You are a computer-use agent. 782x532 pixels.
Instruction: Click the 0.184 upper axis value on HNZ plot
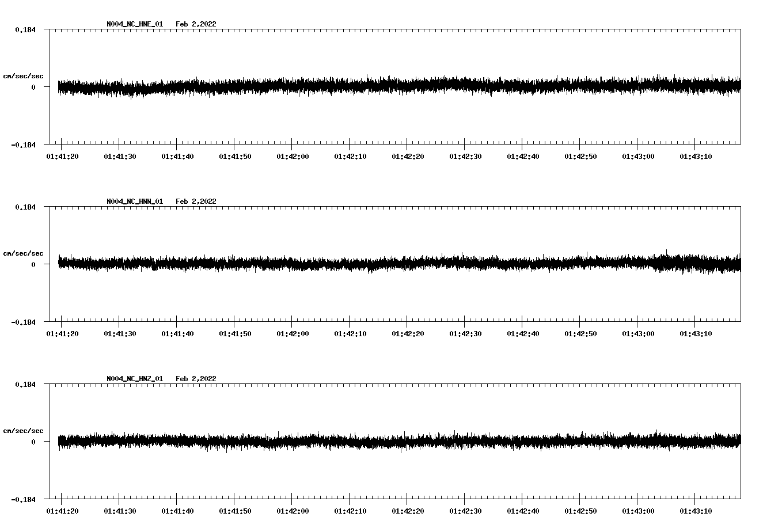(25, 384)
